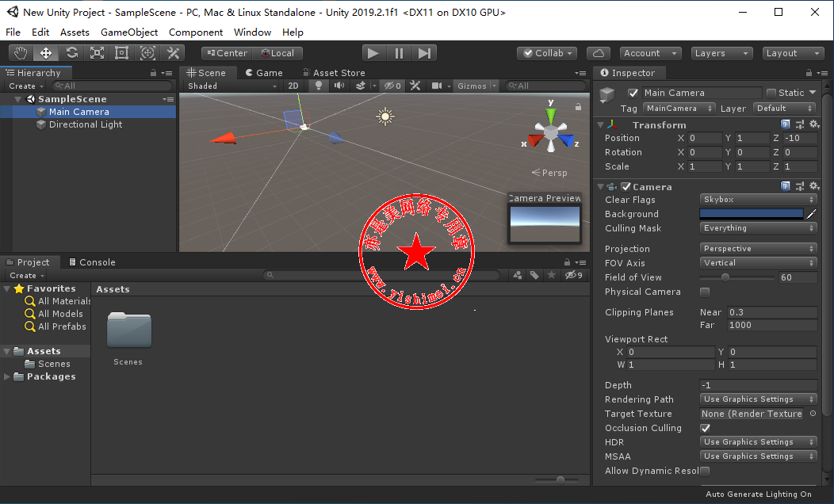Toggle scene audio speaker icon
834x504 pixels.
coord(339,86)
